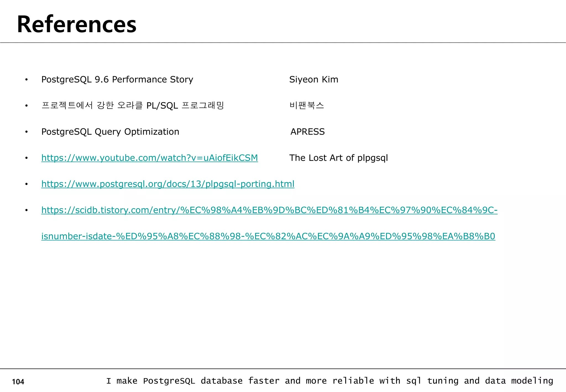This screenshot has width=566, height=392.
Task: Click 'PostgreSQL Query Optimization' text
Action: tap(110, 132)
